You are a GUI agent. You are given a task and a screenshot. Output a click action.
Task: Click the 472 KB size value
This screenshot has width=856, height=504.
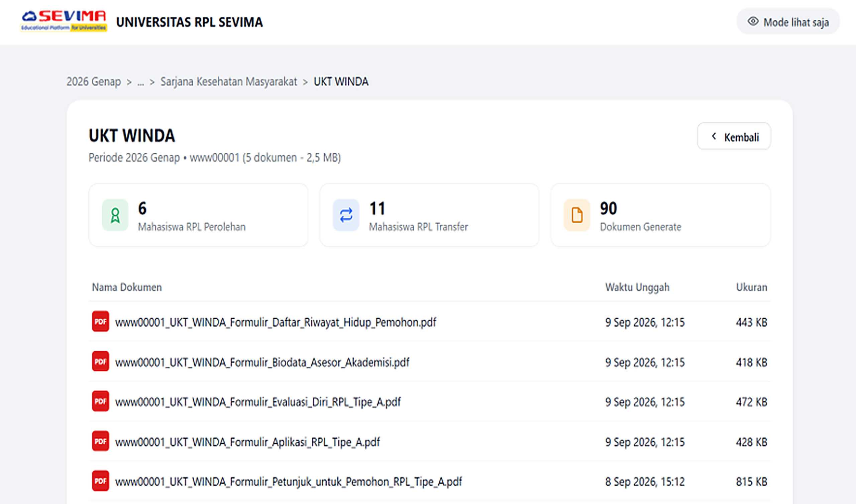click(x=751, y=402)
